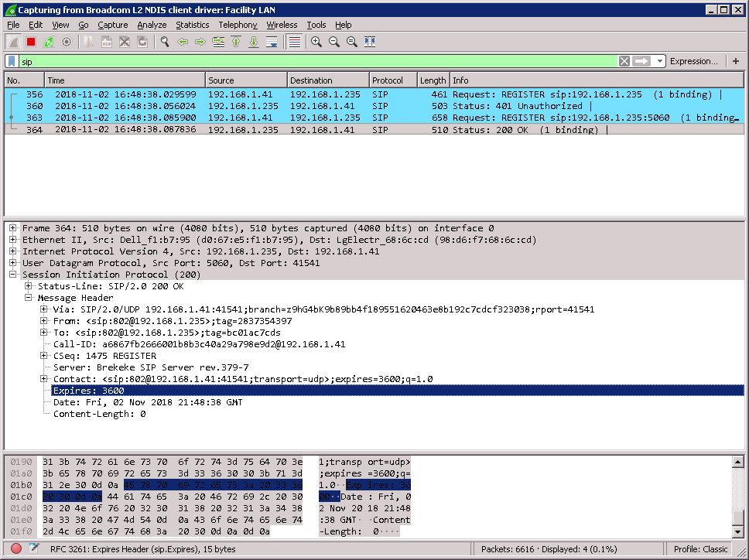Expand User Datagram Protocol node

(13, 262)
